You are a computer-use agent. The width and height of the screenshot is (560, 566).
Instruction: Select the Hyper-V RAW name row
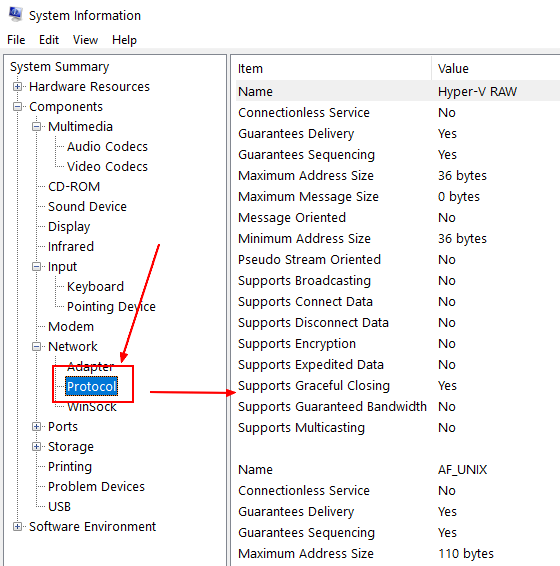tap(398, 91)
